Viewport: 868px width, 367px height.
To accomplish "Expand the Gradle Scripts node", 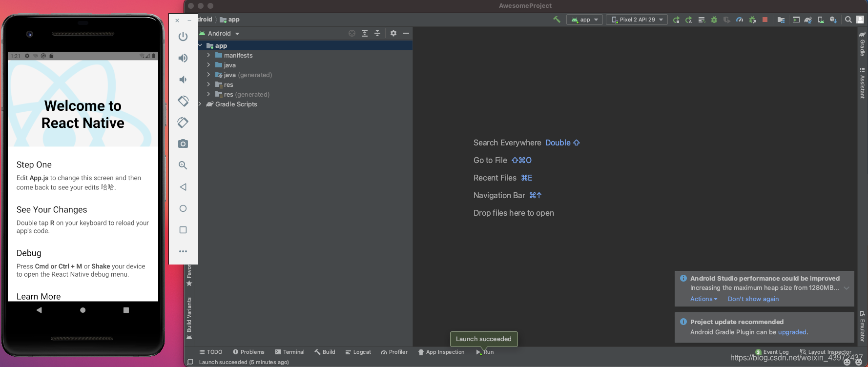I will (200, 104).
